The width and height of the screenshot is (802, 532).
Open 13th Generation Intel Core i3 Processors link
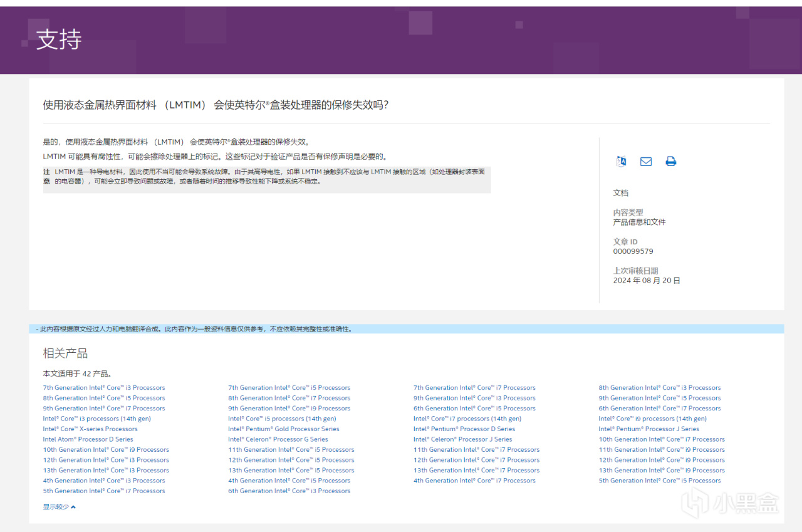pos(106,471)
